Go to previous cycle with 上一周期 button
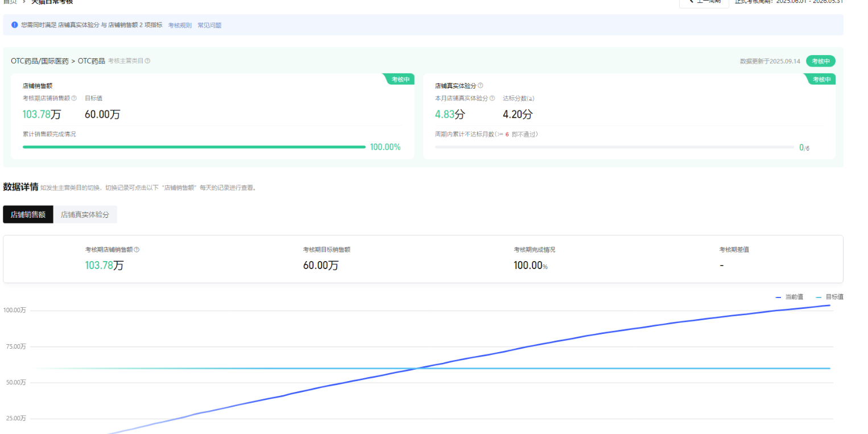 click(704, 2)
